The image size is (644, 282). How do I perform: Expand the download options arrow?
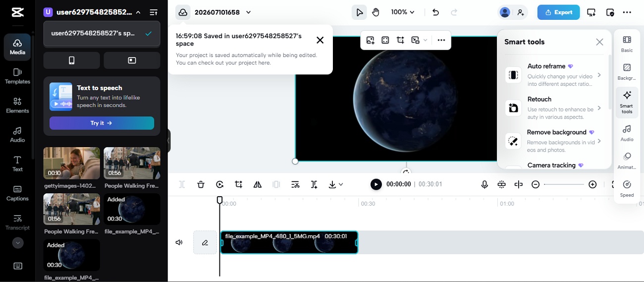(341, 184)
